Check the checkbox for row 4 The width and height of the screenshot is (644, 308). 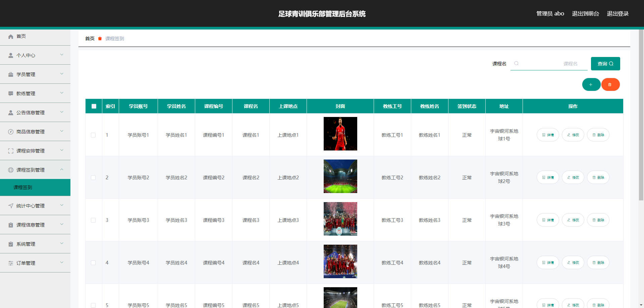coord(93,263)
